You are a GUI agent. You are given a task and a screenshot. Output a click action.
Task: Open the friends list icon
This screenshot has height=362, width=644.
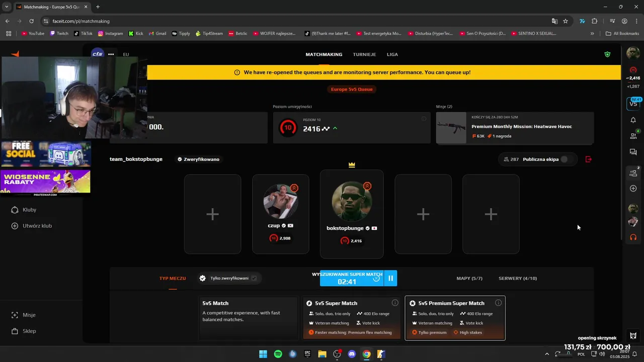pyautogui.click(x=633, y=136)
